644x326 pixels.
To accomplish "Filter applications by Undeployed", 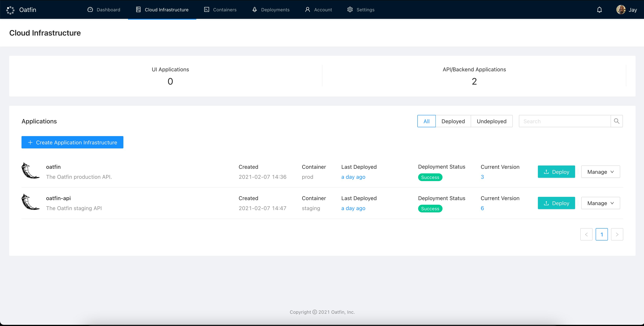I will (x=491, y=121).
